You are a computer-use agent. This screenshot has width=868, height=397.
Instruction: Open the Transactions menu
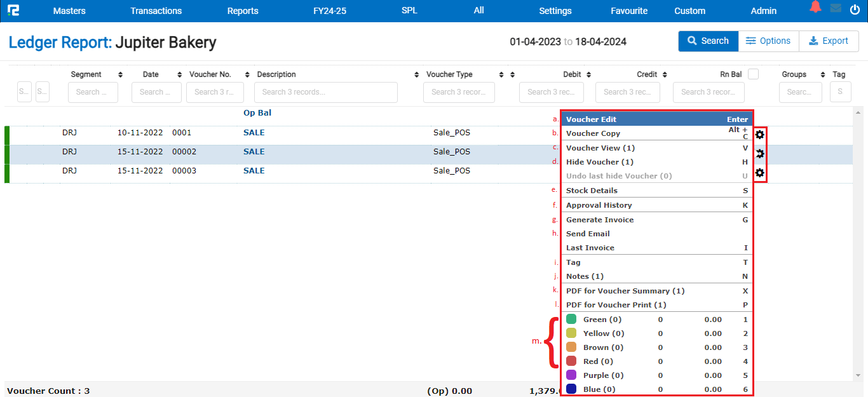[156, 11]
